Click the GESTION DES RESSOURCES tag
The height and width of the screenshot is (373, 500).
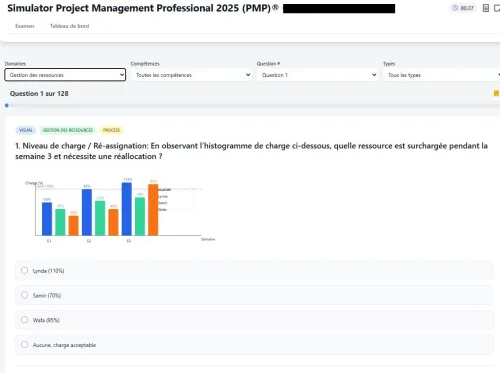click(68, 130)
